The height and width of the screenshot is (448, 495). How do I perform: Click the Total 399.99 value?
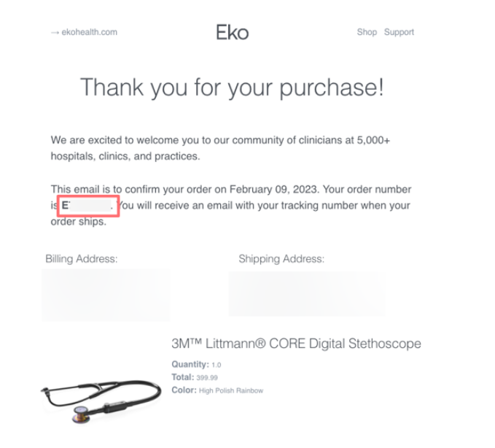pyautogui.click(x=207, y=377)
